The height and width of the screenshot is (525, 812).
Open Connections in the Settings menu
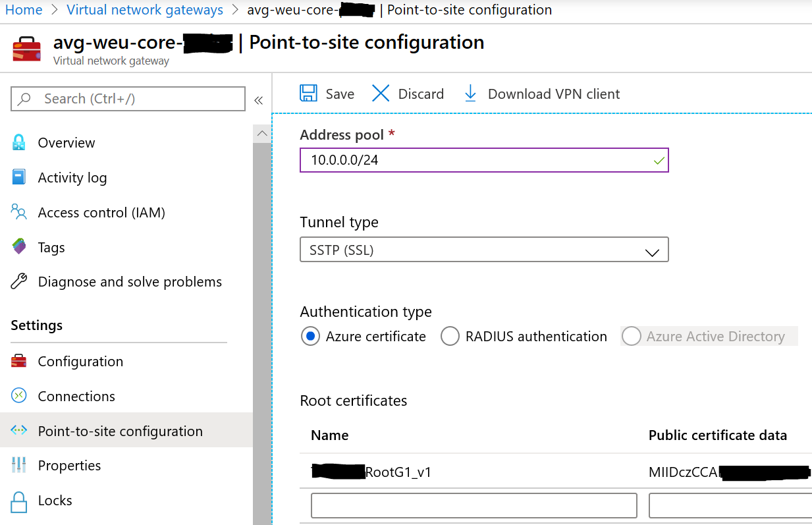[76, 397]
